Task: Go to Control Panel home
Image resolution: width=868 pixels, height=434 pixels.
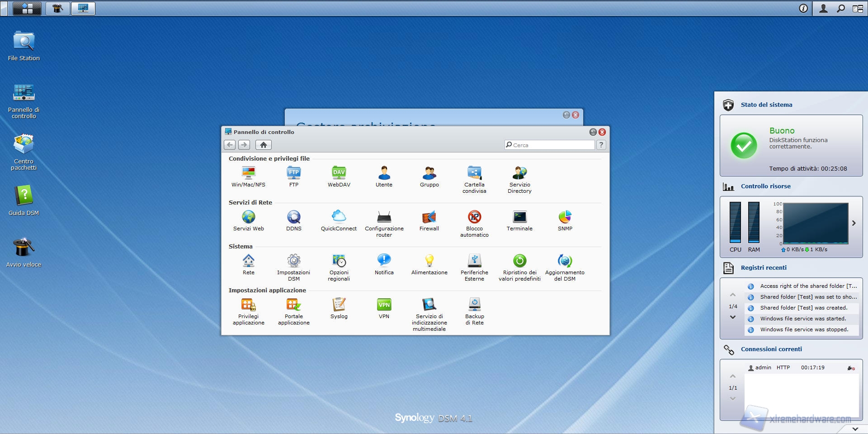Action: [x=263, y=145]
